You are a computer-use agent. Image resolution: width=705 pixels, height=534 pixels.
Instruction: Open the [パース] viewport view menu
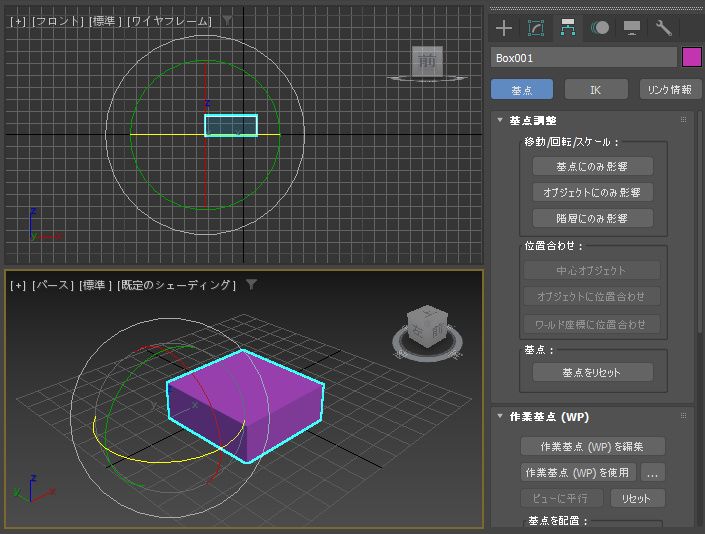[x=53, y=285]
